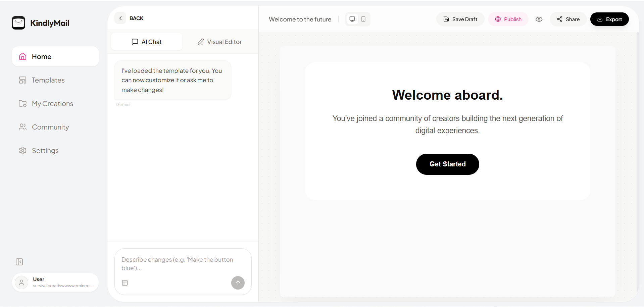Select the Publish globe icon
This screenshot has height=307, width=644.
tap(498, 19)
